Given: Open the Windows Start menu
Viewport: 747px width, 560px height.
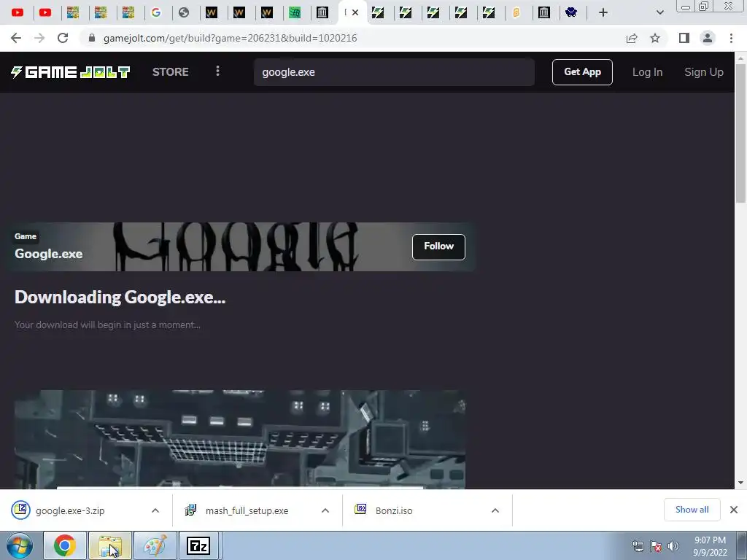Looking at the screenshot, I should [x=19, y=545].
